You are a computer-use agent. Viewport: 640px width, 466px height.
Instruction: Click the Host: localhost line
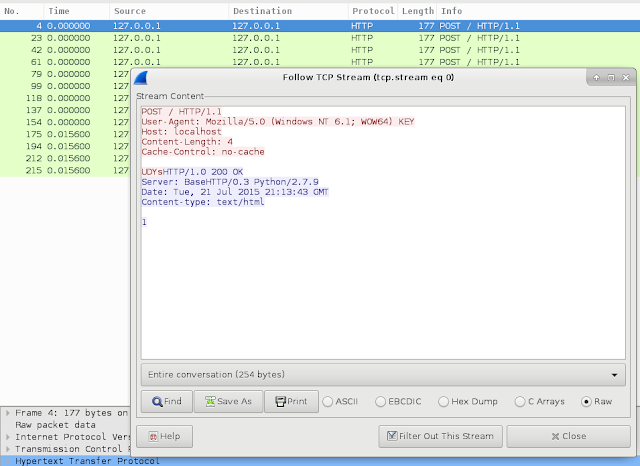pyautogui.click(x=182, y=132)
